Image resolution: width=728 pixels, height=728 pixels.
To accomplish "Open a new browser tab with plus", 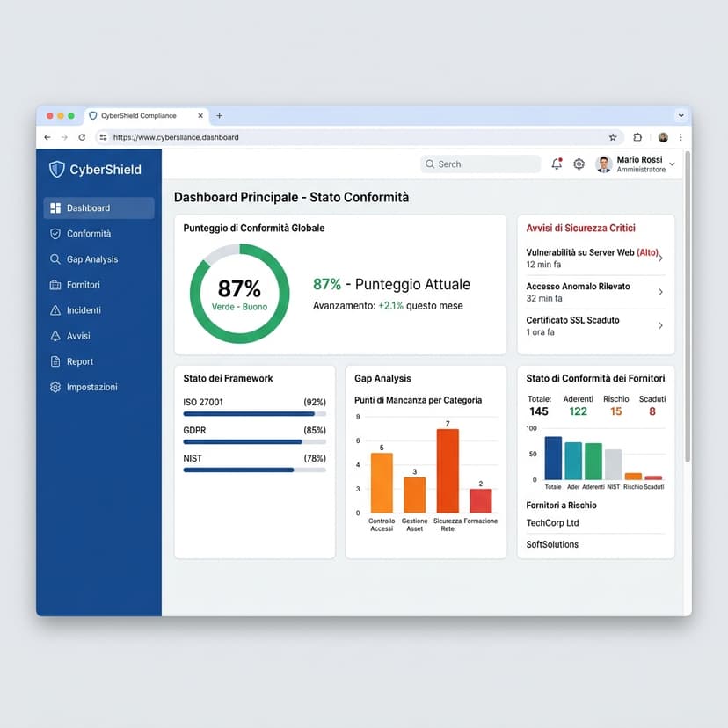I will pos(219,115).
